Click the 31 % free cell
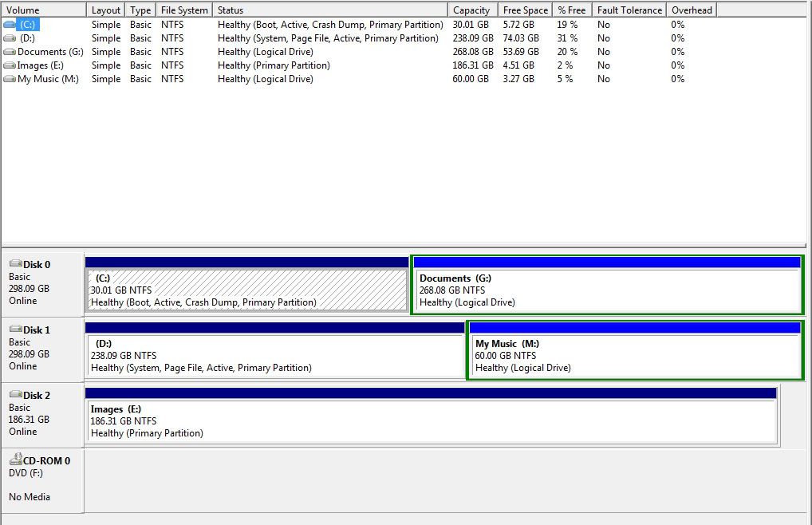This screenshot has width=812, height=525. coord(567,37)
